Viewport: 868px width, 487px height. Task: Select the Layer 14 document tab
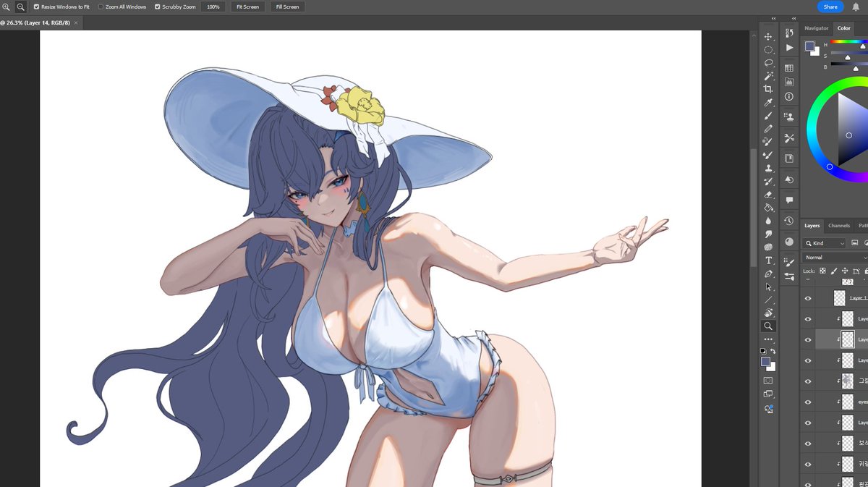(36, 22)
